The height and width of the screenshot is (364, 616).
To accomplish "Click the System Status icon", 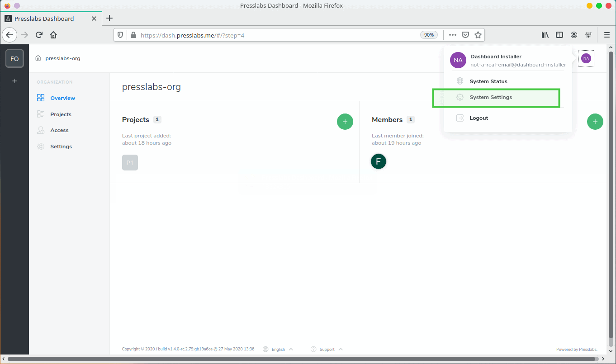I will click(x=460, y=81).
